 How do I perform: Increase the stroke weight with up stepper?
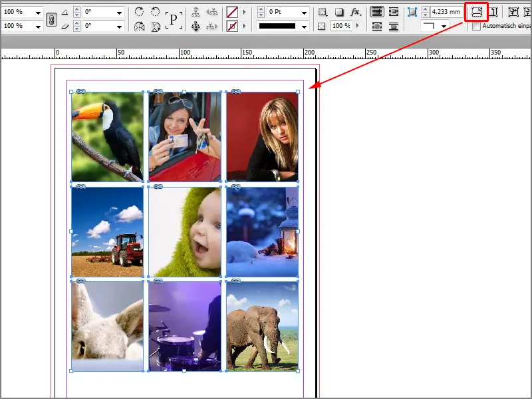pos(261,9)
